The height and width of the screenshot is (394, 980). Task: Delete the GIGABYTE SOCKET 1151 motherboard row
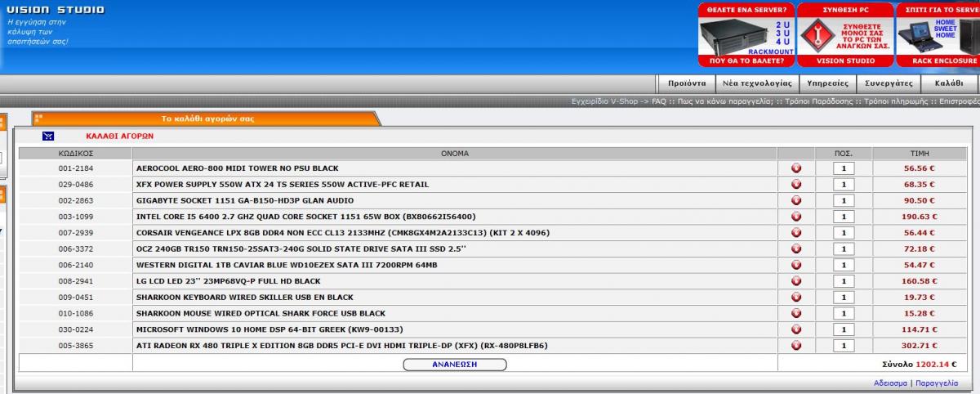tap(796, 200)
